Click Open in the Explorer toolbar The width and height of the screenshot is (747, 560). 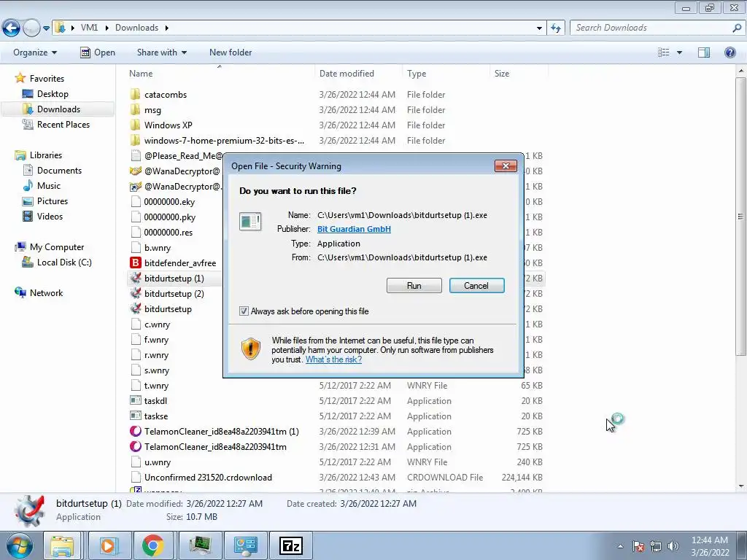click(98, 52)
